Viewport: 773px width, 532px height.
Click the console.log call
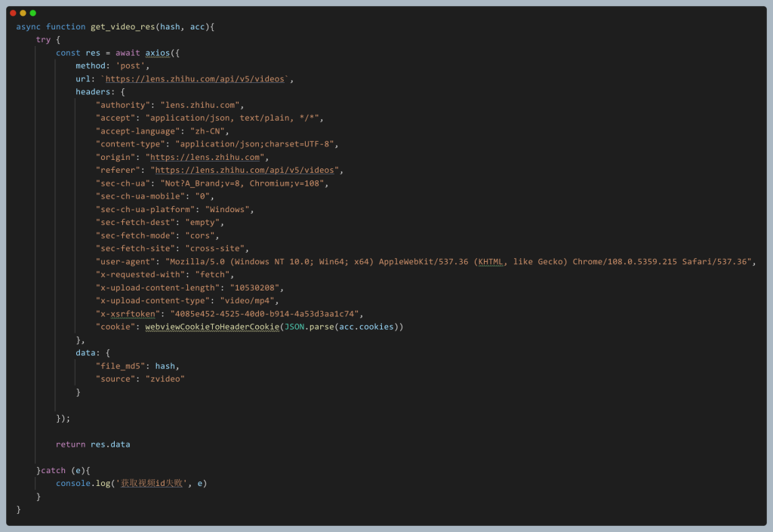[x=83, y=484]
